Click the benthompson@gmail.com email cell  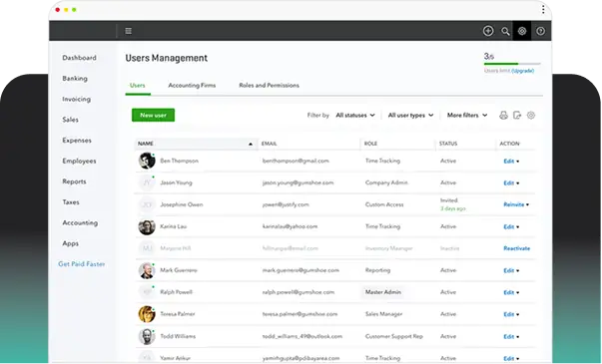296,161
